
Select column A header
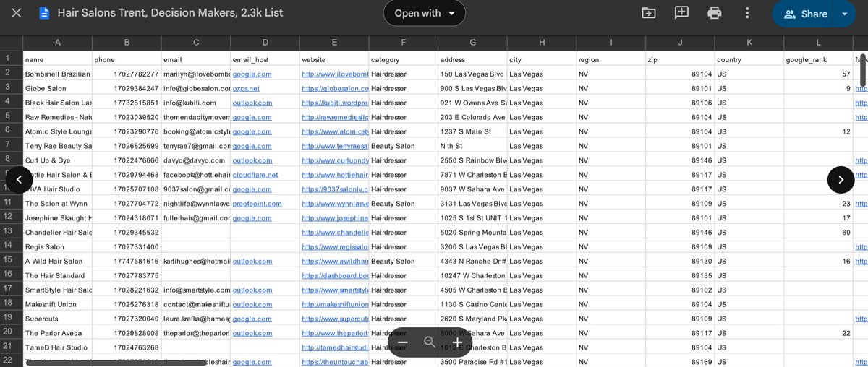tap(57, 43)
